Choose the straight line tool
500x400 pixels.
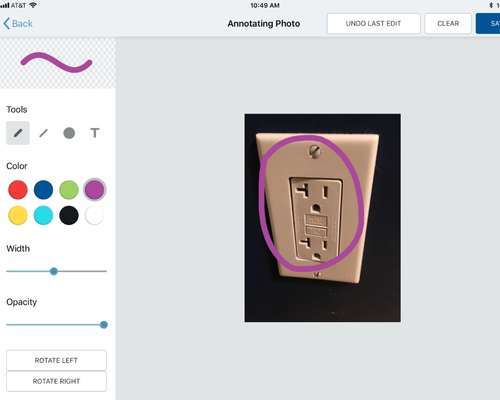click(x=43, y=133)
